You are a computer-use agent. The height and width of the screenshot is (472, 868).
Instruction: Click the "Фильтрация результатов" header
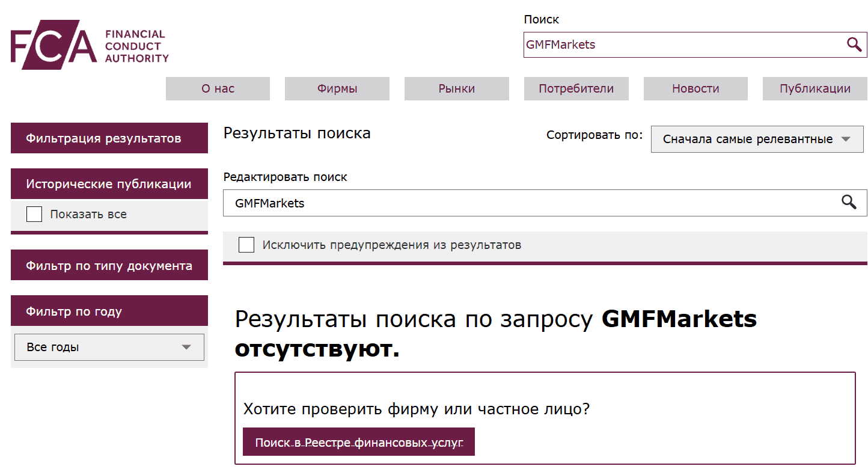point(109,138)
